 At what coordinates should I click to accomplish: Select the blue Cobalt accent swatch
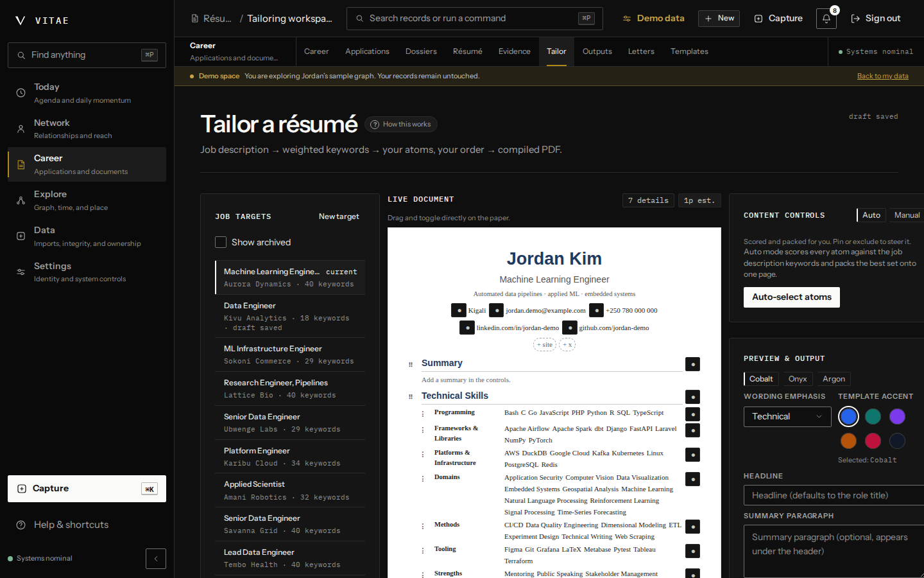click(x=848, y=417)
